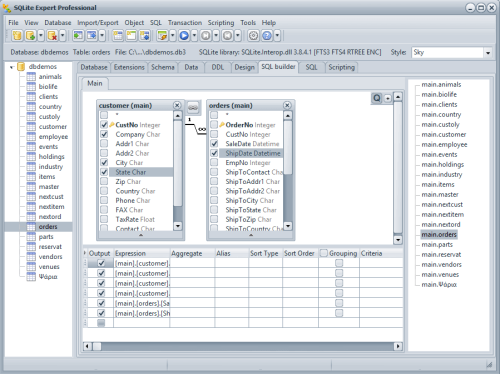
Task: Open dropdown arrow next to Add Database icon
Action: 41,35
